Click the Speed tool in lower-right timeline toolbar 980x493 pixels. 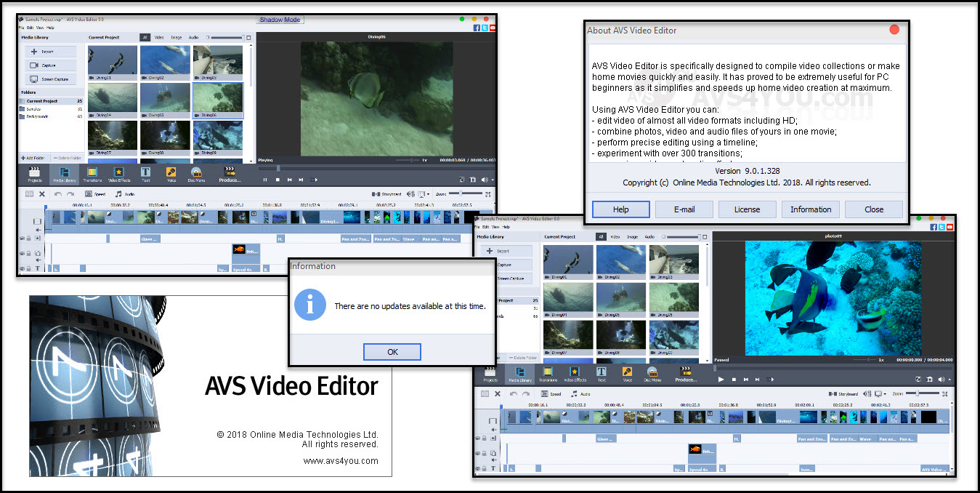(x=551, y=393)
